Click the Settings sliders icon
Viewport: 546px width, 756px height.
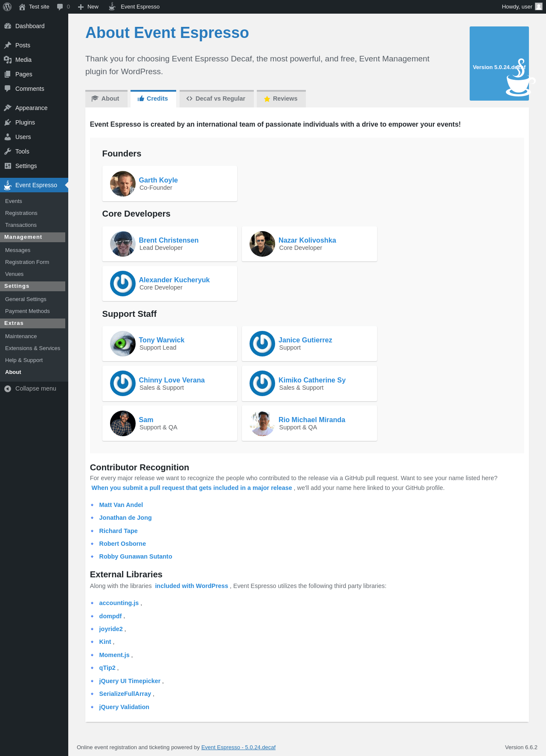click(8, 166)
